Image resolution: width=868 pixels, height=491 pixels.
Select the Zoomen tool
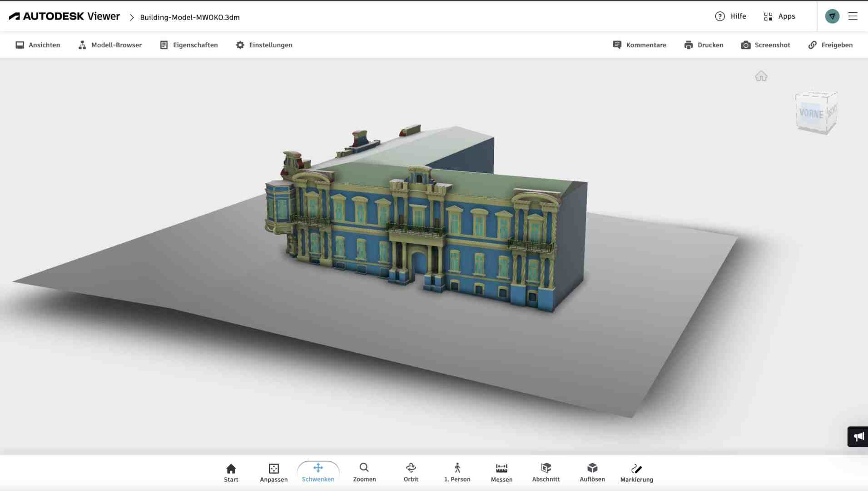coord(364,472)
